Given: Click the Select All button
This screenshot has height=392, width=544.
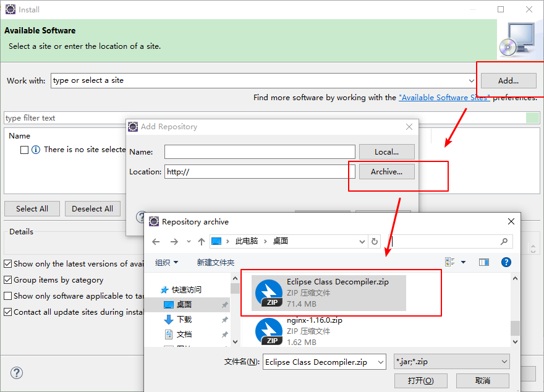Looking at the screenshot, I should click(x=32, y=209).
